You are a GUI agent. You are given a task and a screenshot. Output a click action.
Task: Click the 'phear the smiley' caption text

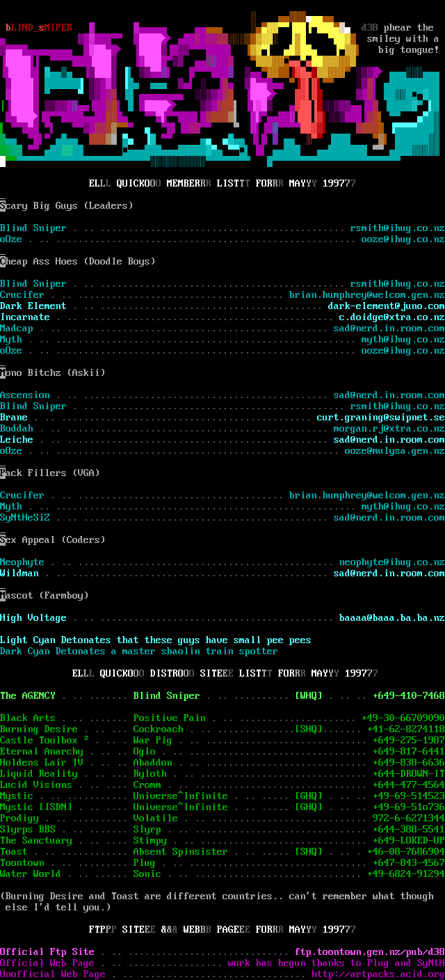[402, 39]
